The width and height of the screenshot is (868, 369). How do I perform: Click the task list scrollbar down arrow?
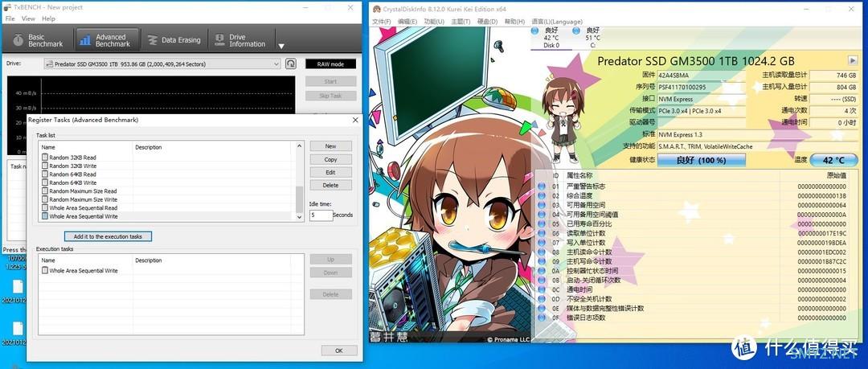click(300, 216)
